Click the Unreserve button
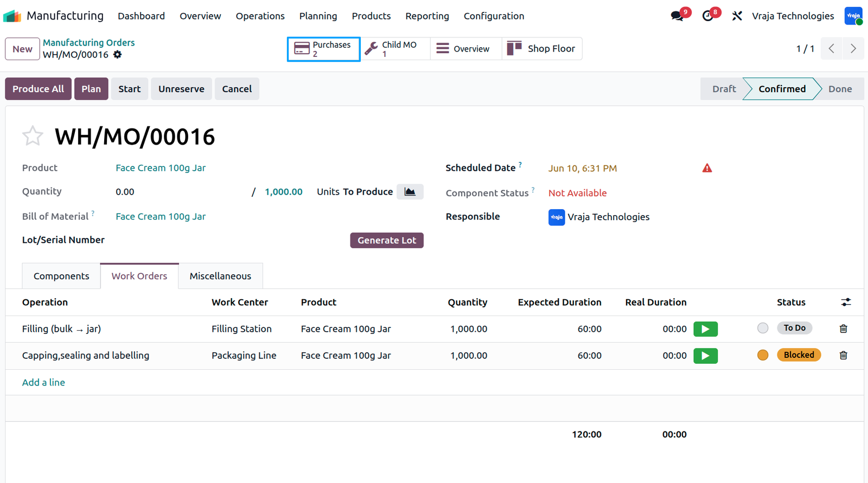The image size is (868, 483). (181, 89)
